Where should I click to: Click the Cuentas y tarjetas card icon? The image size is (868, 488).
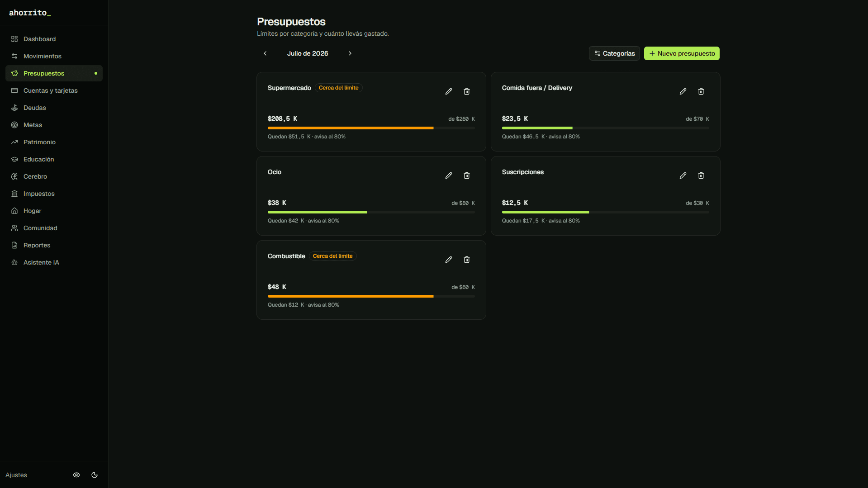pyautogui.click(x=14, y=90)
